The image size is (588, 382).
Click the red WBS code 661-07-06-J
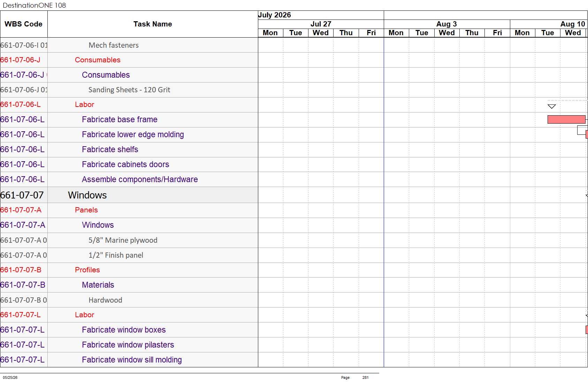coord(20,60)
